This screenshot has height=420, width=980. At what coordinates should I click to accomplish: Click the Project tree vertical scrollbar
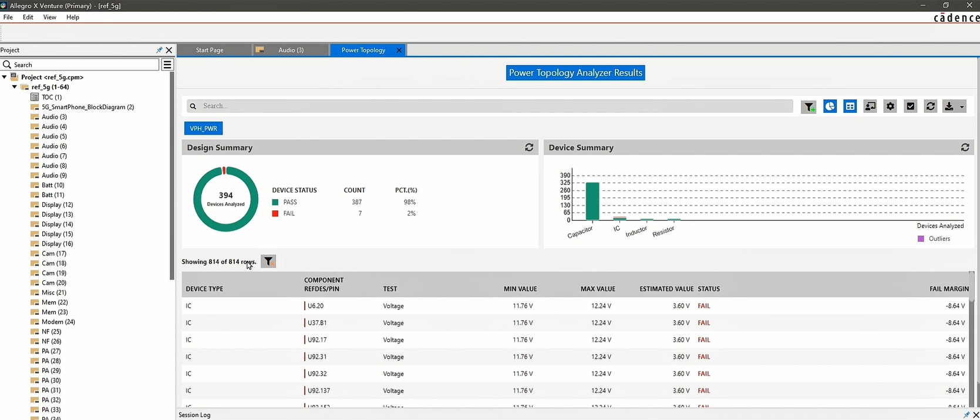tap(172, 176)
